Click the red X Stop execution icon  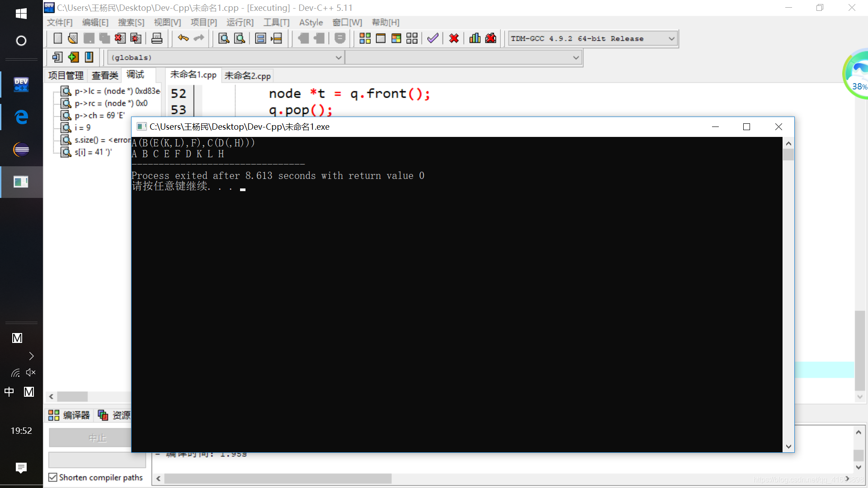pyautogui.click(x=454, y=38)
